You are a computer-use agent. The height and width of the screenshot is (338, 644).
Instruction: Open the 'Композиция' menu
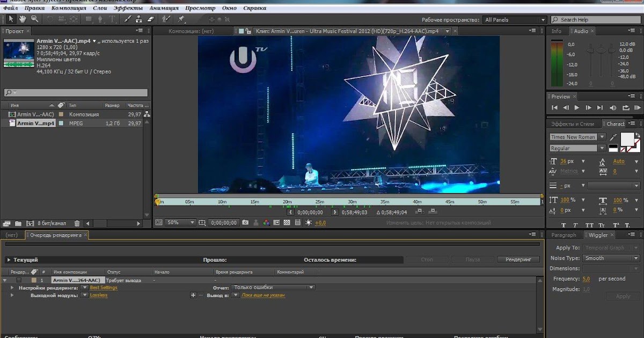pyautogui.click(x=69, y=8)
